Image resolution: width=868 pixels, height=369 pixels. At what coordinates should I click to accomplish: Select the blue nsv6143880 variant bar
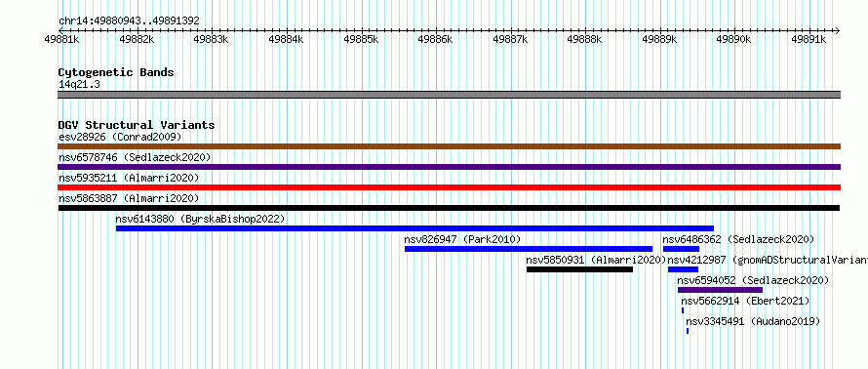pos(414,228)
